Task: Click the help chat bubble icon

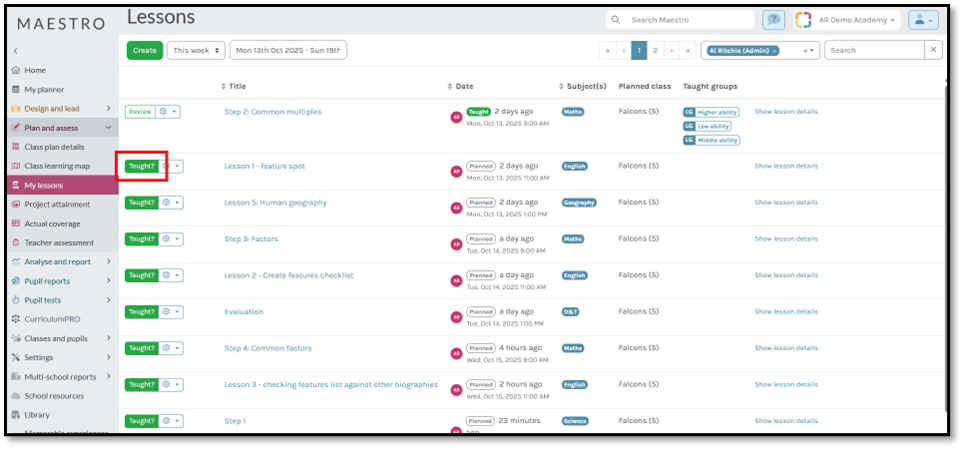Action: [x=773, y=20]
